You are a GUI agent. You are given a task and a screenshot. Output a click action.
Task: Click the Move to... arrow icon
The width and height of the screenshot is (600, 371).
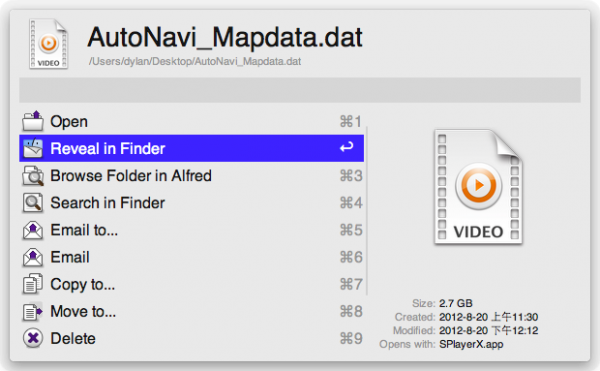33,311
